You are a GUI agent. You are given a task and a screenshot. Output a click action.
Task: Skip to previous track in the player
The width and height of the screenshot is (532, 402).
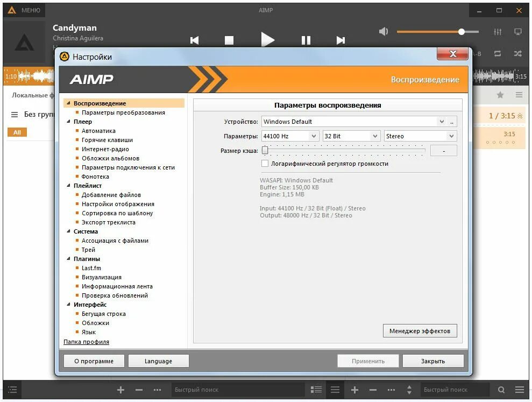point(194,40)
